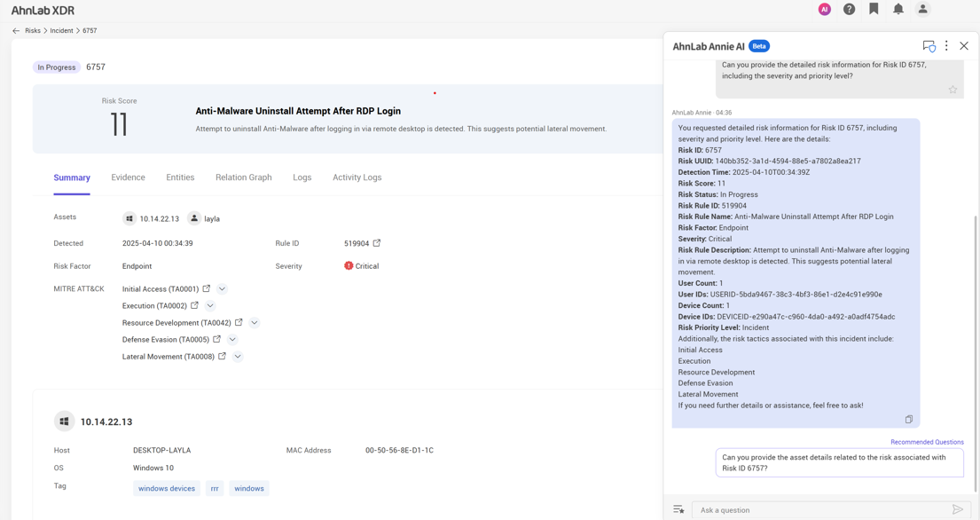This screenshot has width=980, height=520.
Task: Open the user profile icon
Action: point(922,10)
